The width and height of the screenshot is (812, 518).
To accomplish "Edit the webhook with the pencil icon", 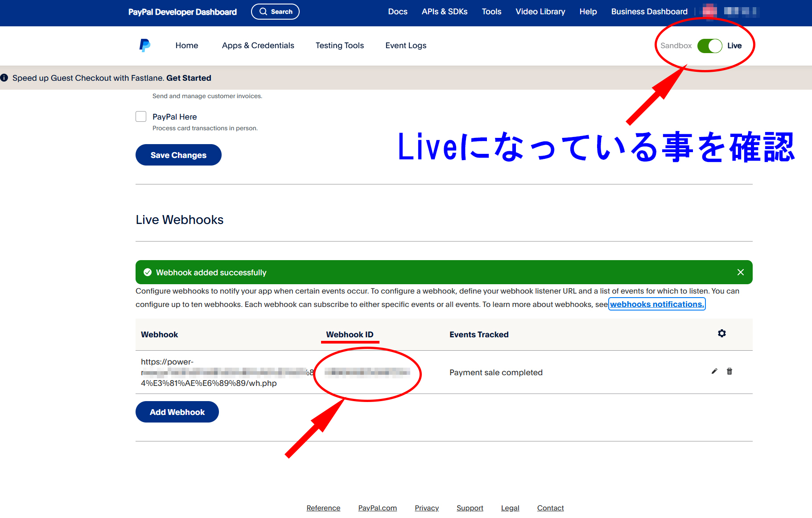I will tap(714, 371).
